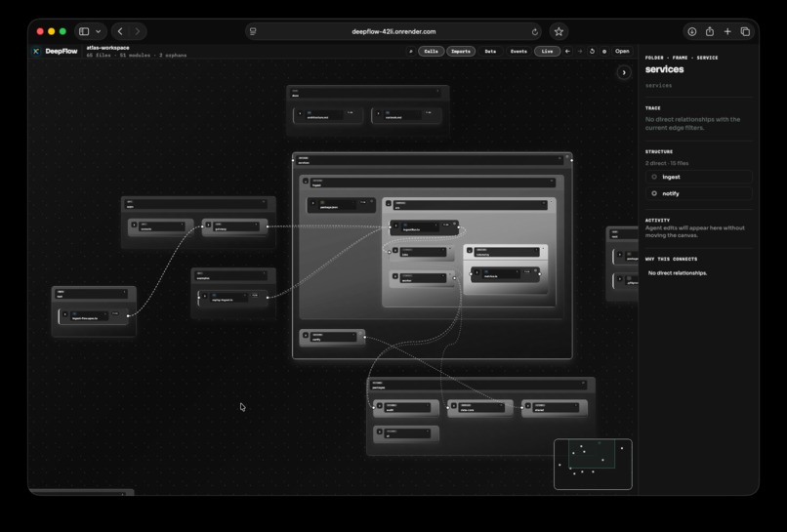787x532 pixels.
Task: Click the DeepFlow logo icon
Action: (36, 51)
